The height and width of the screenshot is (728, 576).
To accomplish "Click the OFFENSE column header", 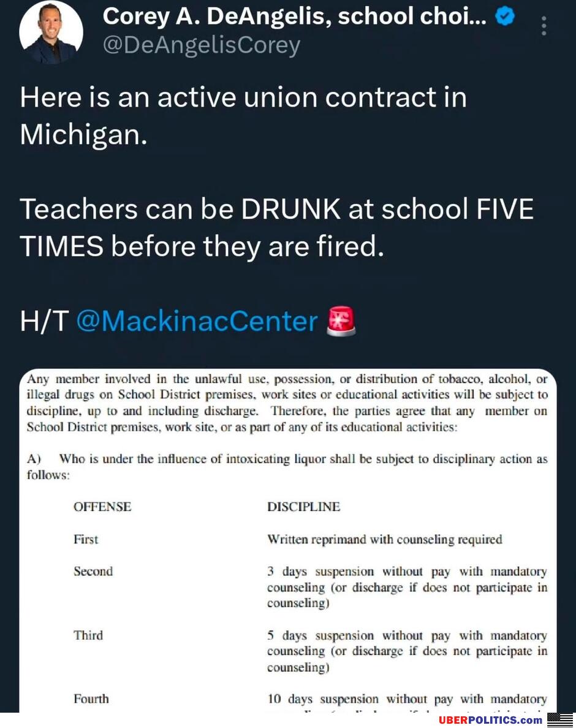I will (102, 507).
